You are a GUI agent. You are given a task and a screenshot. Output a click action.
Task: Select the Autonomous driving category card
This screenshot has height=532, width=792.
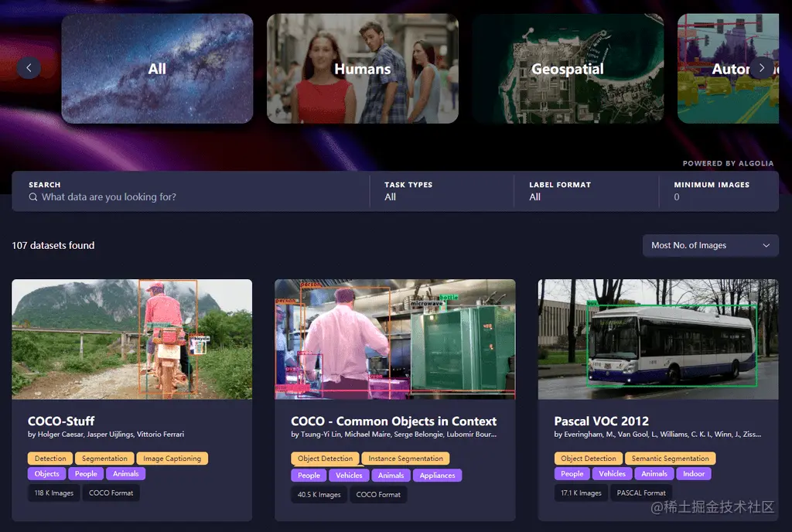coord(728,69)
